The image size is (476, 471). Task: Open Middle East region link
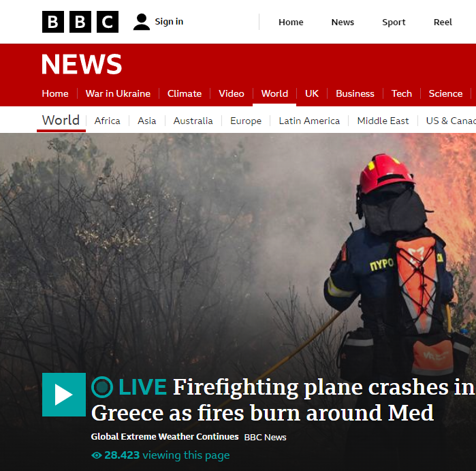[x=383, y=121]
